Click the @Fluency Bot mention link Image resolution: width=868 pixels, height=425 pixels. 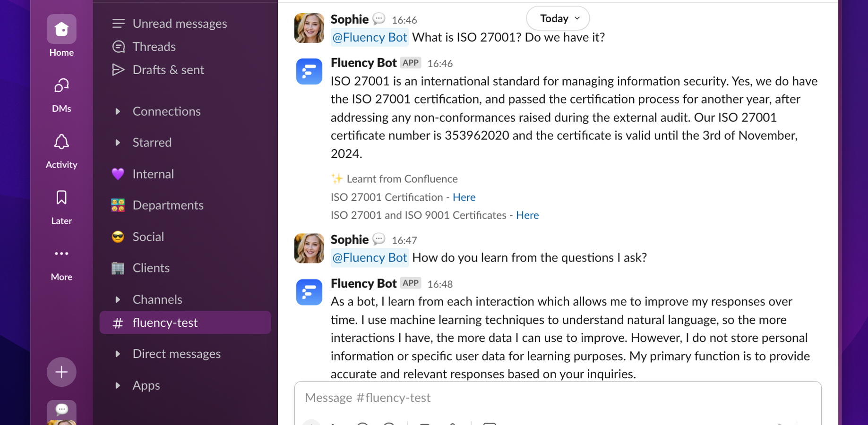[370, 37]
